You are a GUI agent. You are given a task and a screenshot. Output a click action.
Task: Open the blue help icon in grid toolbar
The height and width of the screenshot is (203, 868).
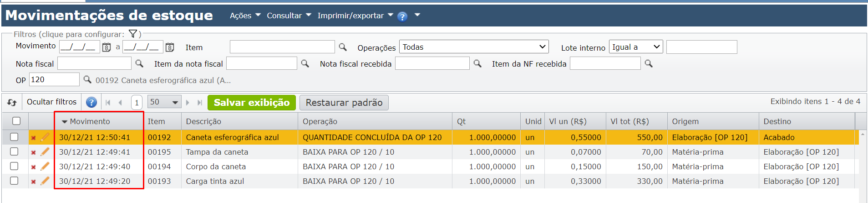(91, 103)
